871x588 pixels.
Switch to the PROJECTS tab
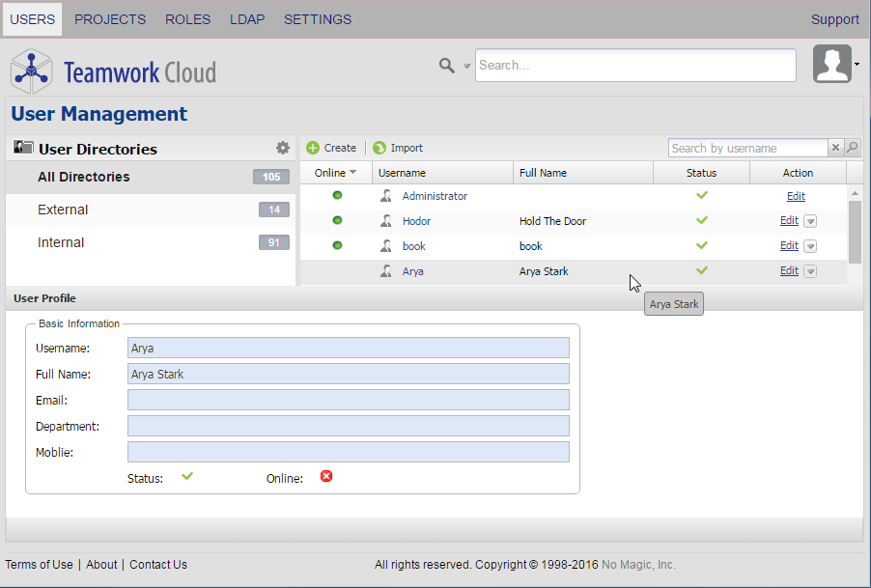click(110, 19)
